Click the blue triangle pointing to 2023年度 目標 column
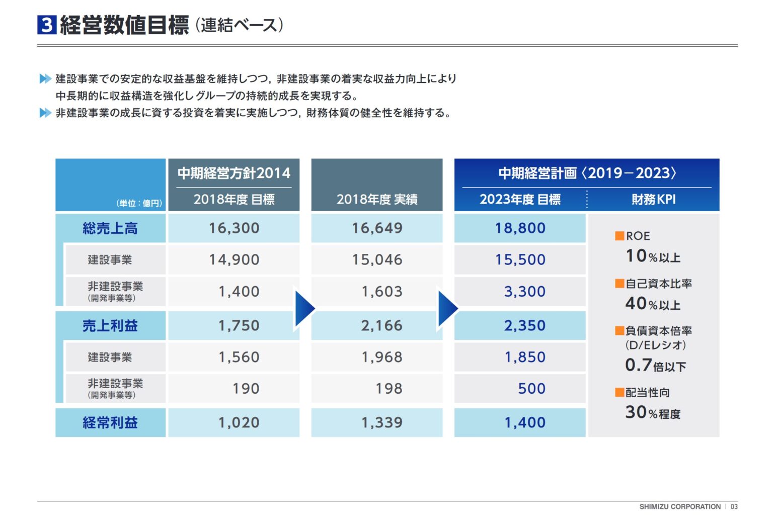 point(448,308)
